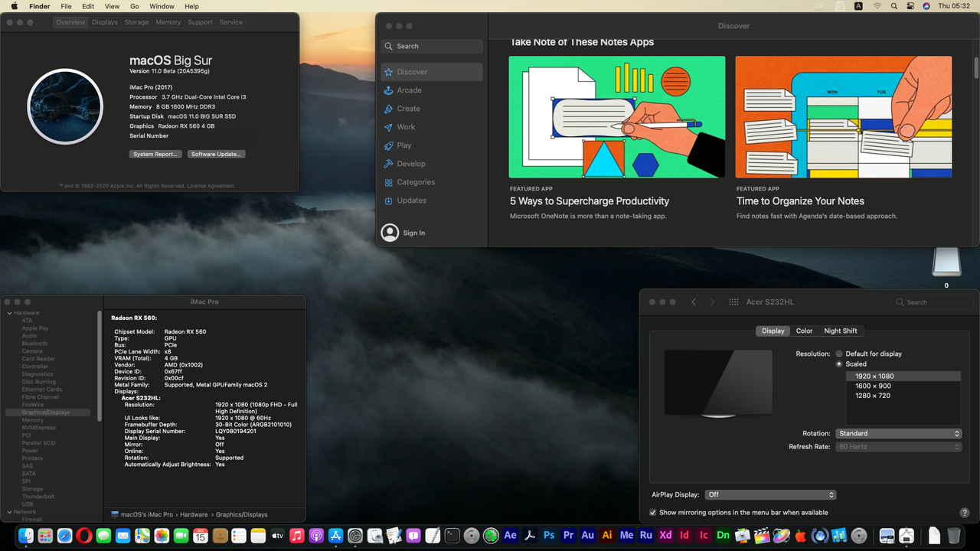980x551 pixels.
Task: Launch Premiere Pro from the Dock
Action: tap(568, 536)
